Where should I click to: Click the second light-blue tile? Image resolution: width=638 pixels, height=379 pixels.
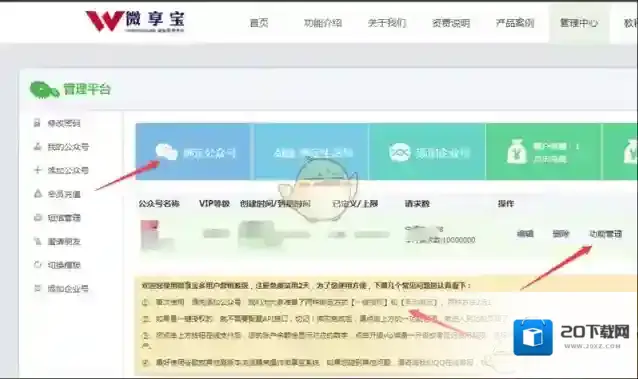(x=312, y=151)
